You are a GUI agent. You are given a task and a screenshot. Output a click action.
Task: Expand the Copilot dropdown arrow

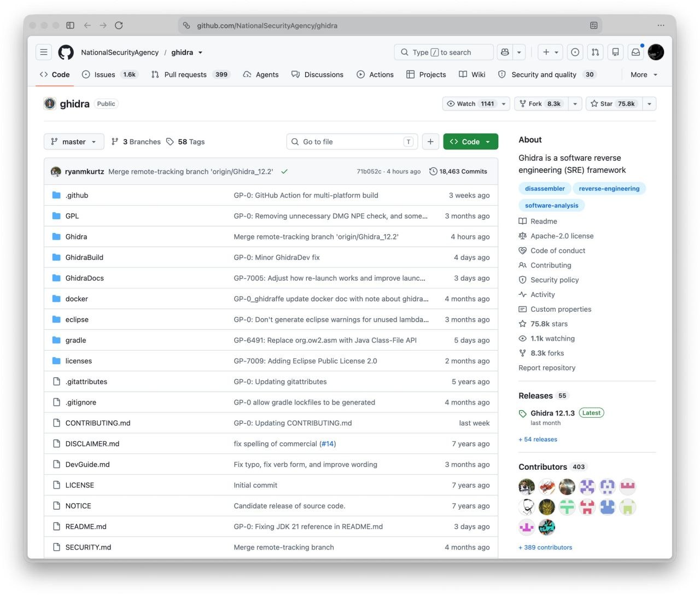pos(519,52)
